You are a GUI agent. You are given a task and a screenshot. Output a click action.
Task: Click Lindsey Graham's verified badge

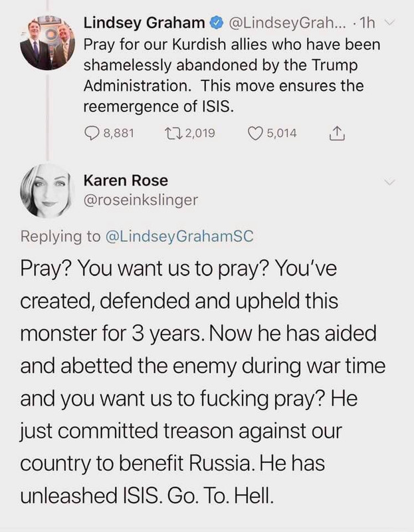[x=217, y=23]
